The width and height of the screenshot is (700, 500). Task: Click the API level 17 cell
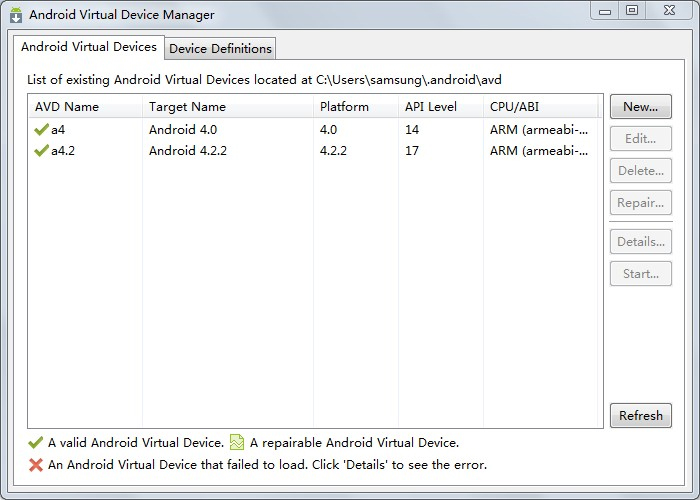412,151
